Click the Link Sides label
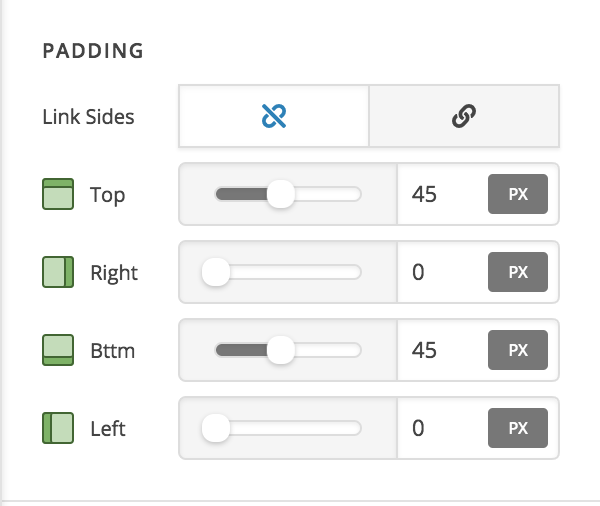600x506 pixels. coord(88,117)
